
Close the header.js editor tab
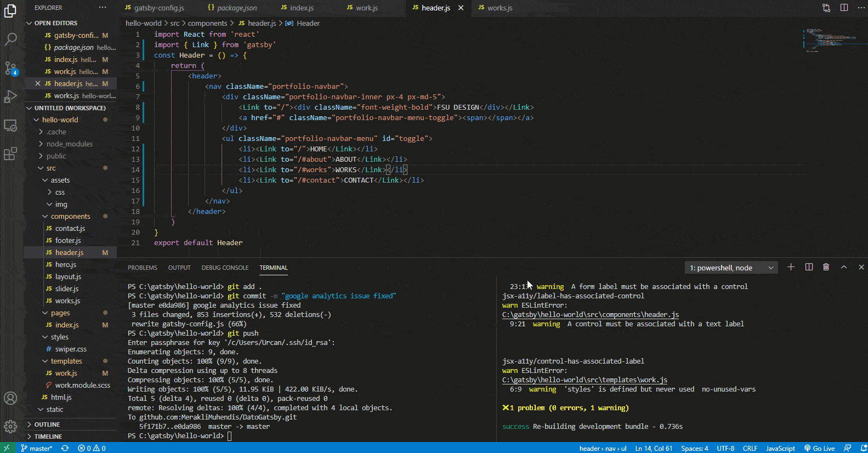[x=461, y=8]
